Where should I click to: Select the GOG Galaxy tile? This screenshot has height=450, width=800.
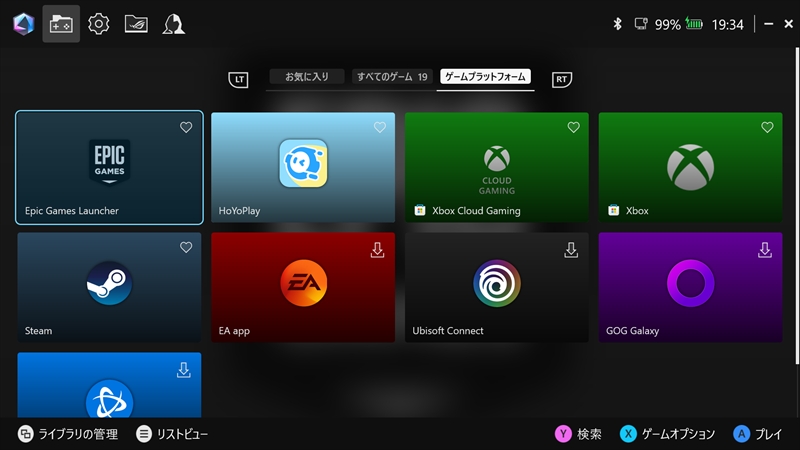point(690,287)
